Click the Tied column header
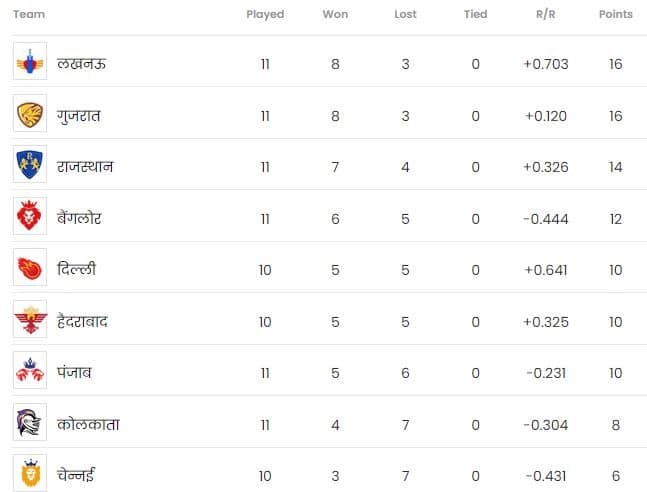This screenshot has height=492, width=647. [x=475, y=15]
